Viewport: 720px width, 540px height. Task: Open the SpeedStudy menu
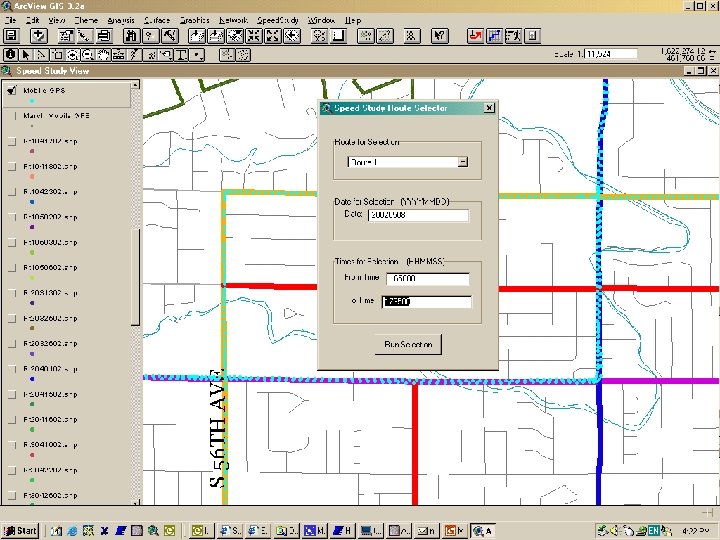(277, 20)
